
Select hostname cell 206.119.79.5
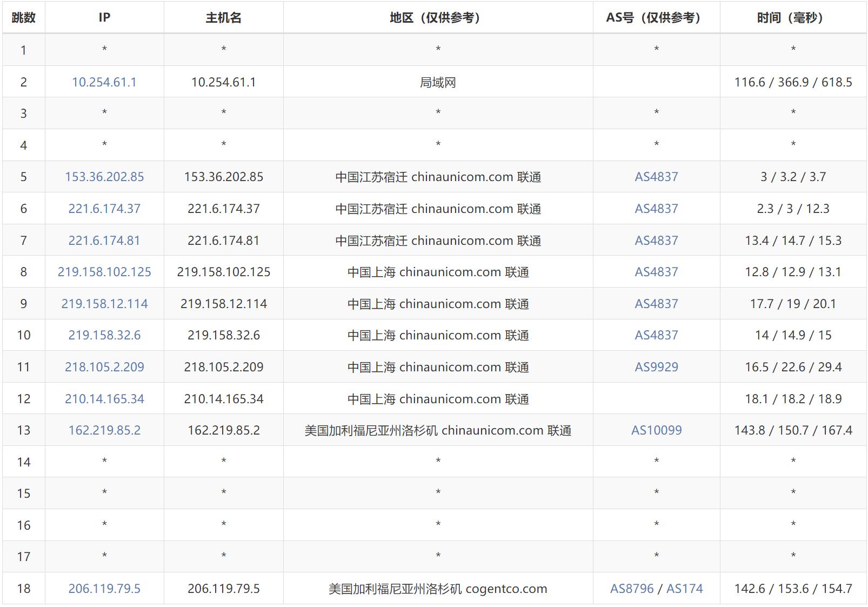tap(224, 589)
